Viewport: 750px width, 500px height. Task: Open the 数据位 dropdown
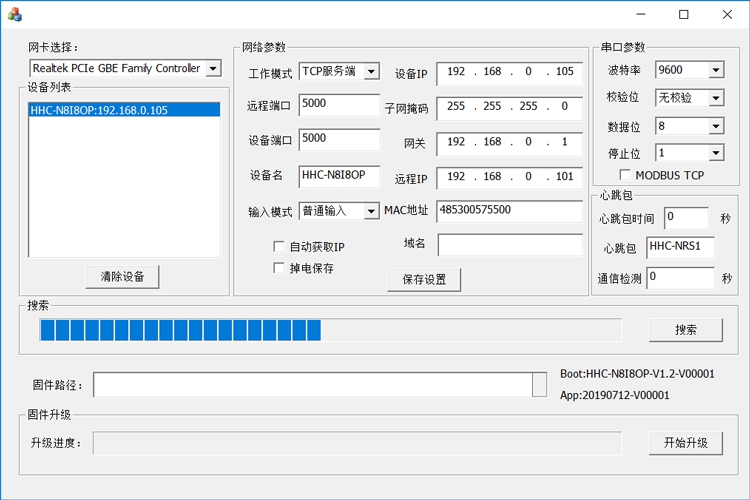point(715,127)
